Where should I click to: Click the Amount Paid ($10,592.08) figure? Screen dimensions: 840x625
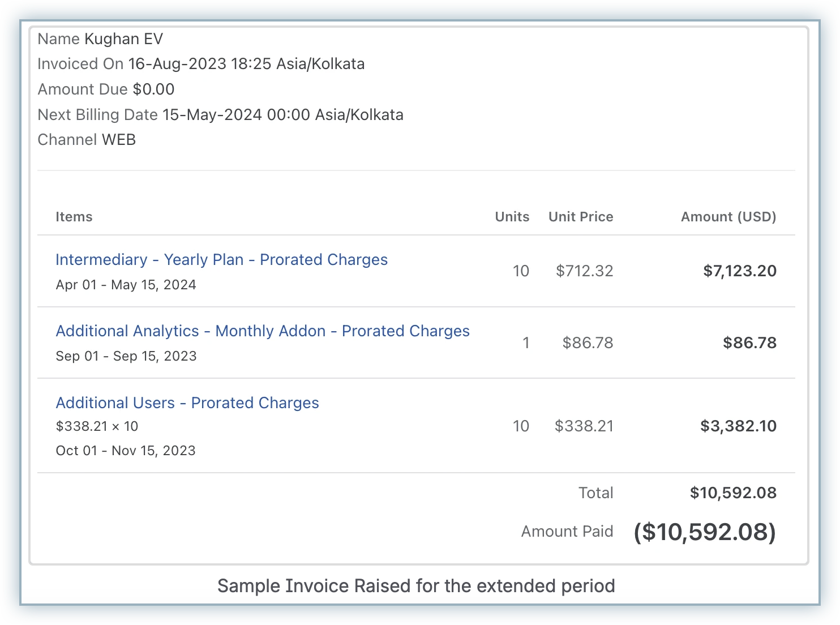coord(705,532)
